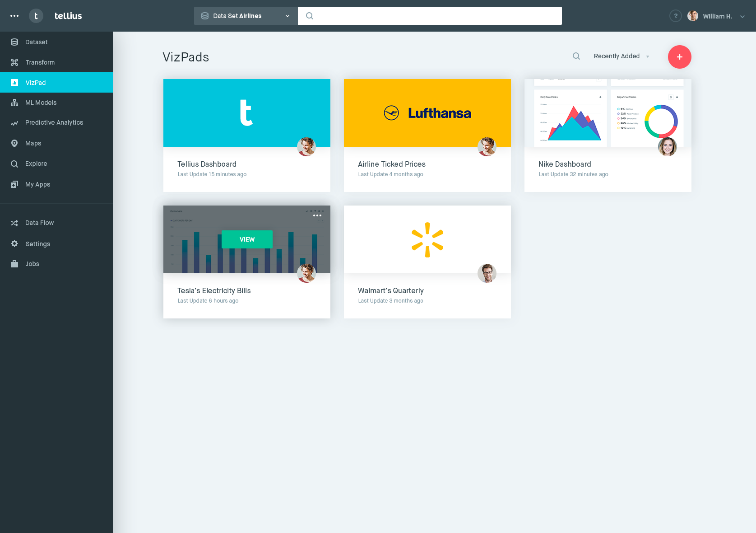Click 'Last Update 6 hours ago' text
This screenshot has width=756, height=533.
(x=208, y=301)
